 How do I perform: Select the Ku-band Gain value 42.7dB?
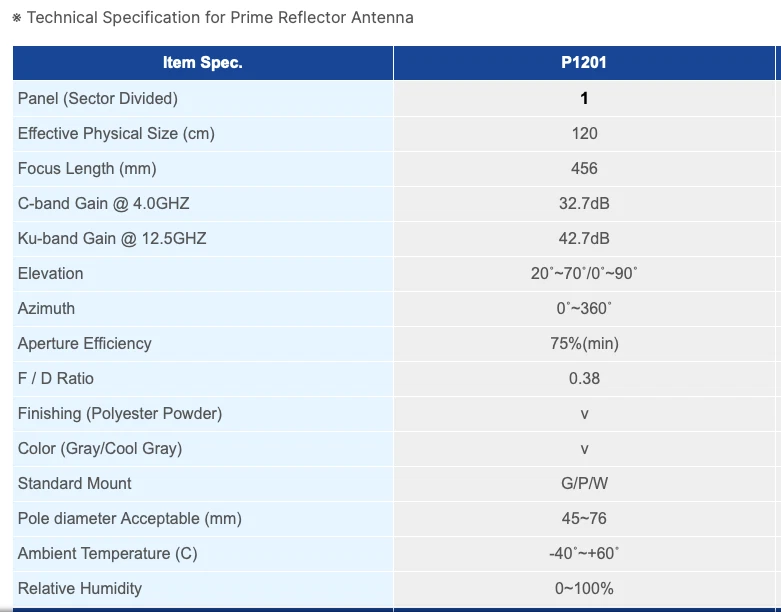click(584, 238)
